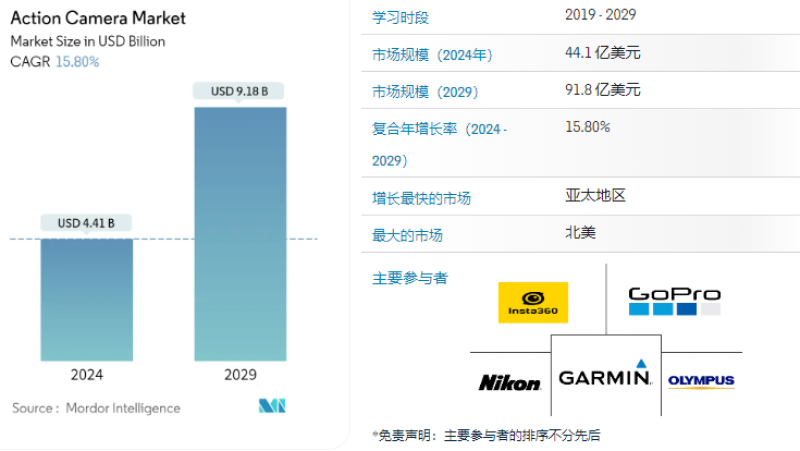Click the Olympus logo

(x=701, y=381)
